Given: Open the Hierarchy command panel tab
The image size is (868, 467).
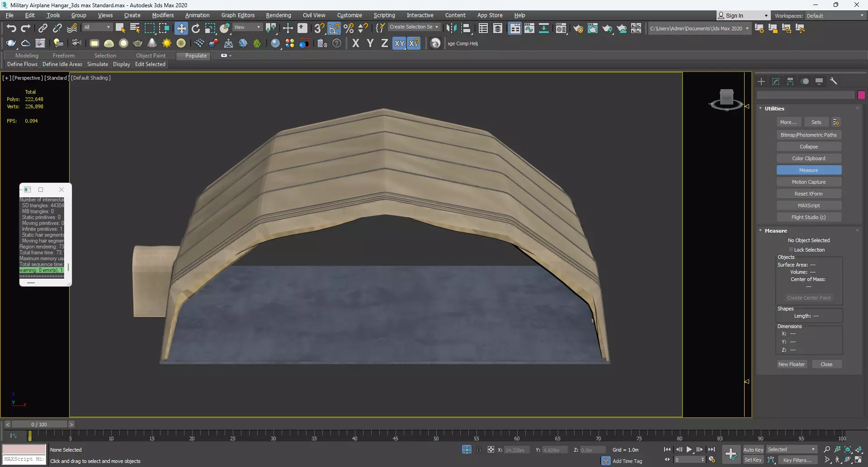Looking at the screenshot, I should tap(790, 81).
